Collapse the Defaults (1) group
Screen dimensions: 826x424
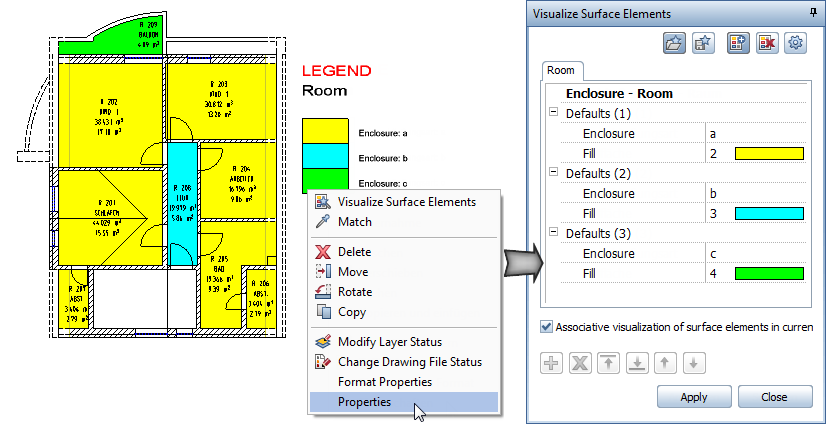pos(553,113)
